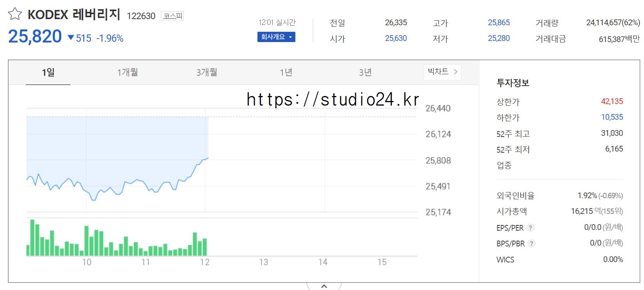Click the 외국인비율 value 1.92%
The width and height of the screenshot is (644, 290).
point(587,196)
